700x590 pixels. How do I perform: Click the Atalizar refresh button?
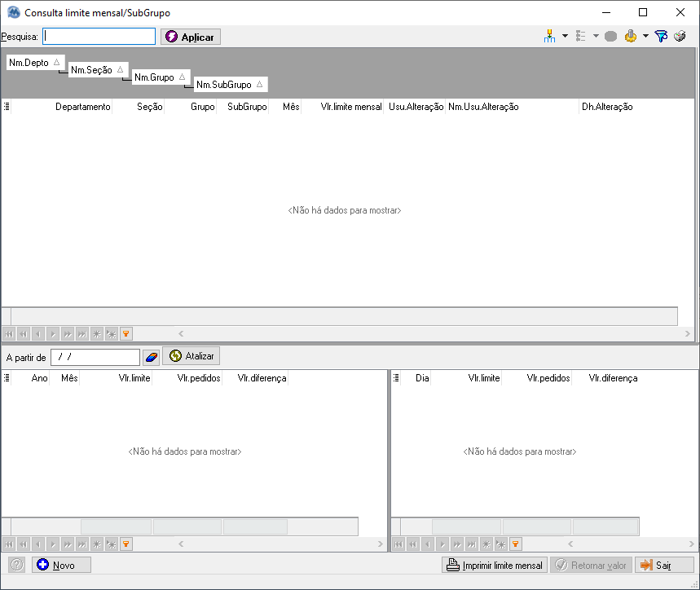(x=191, y=356)
